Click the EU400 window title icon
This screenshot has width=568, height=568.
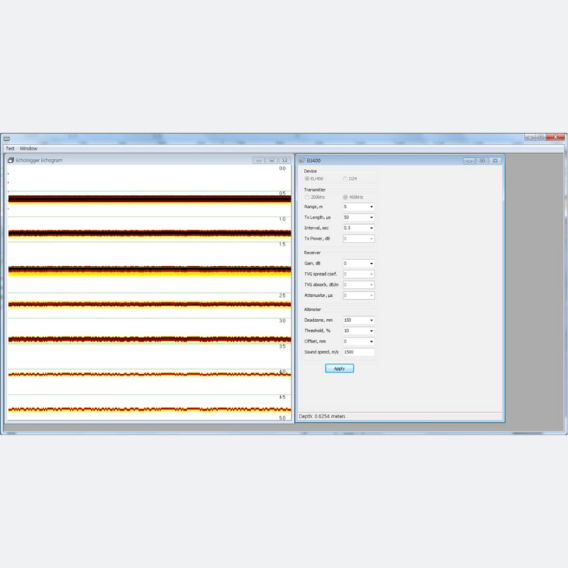pos(302,160)
